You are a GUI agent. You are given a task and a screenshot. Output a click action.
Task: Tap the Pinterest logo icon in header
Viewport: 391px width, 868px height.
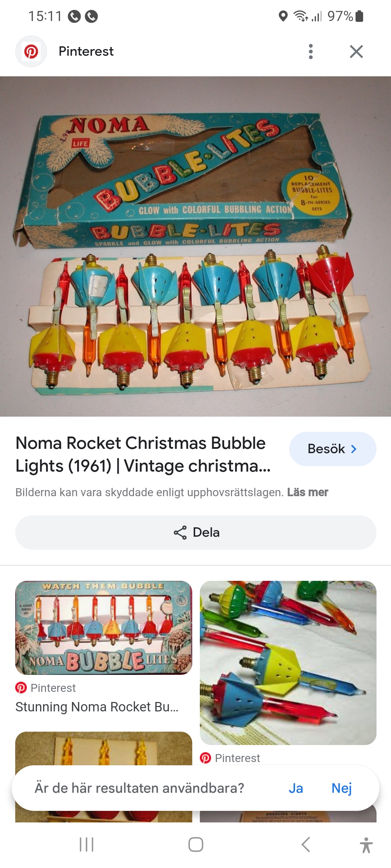tap(31, 51)
